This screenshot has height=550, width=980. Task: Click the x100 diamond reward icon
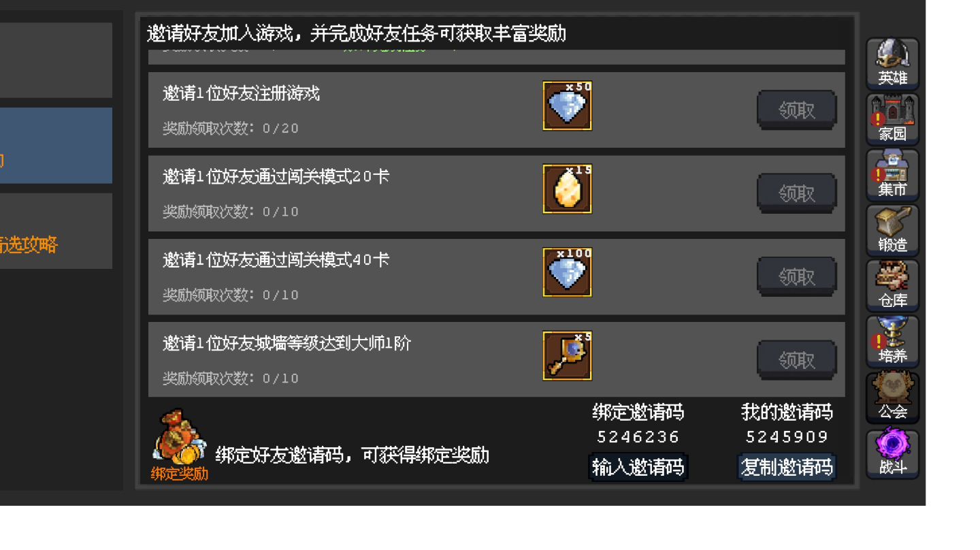[x=567, y=272]
